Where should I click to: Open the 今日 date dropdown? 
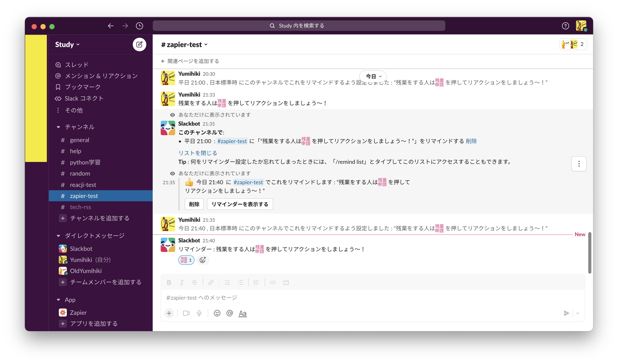(372, 76)
